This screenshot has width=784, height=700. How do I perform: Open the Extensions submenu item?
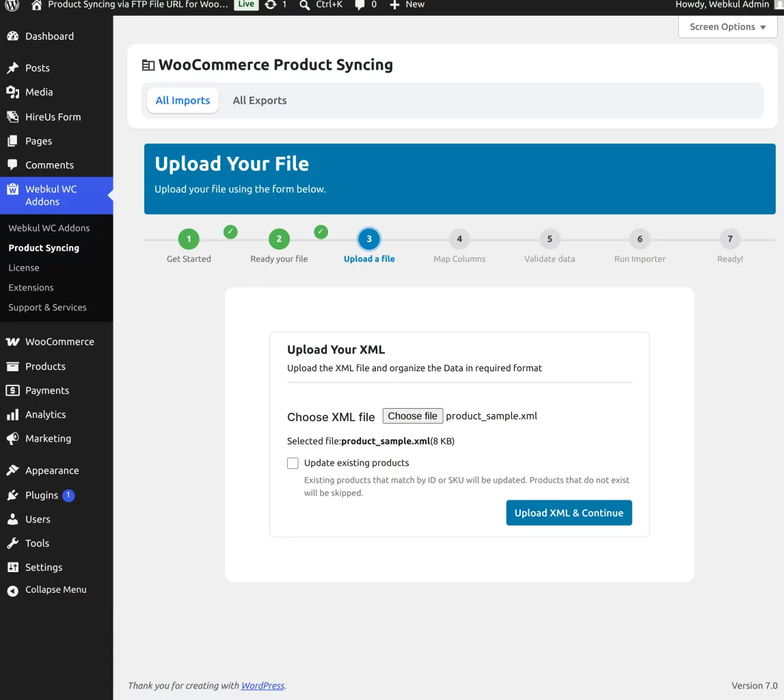pos(31,288)
